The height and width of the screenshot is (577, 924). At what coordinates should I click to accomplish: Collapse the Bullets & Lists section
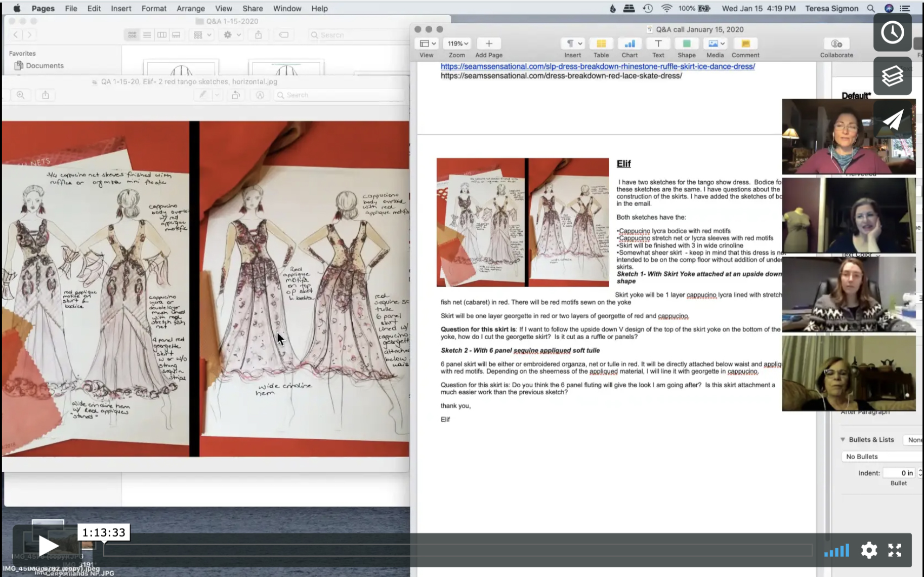tap(843, 440)
